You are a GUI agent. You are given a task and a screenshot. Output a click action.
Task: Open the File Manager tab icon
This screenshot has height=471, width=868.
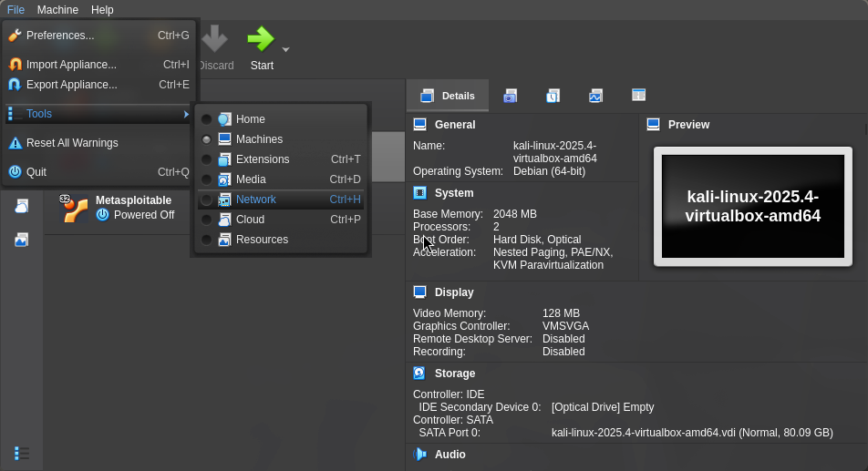click(638, 95)
